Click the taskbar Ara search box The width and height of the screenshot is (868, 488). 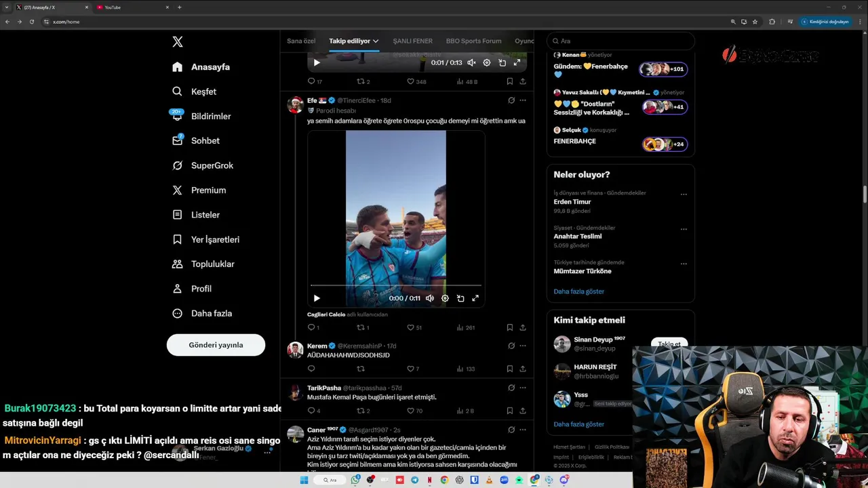click(x=330, y=480)
